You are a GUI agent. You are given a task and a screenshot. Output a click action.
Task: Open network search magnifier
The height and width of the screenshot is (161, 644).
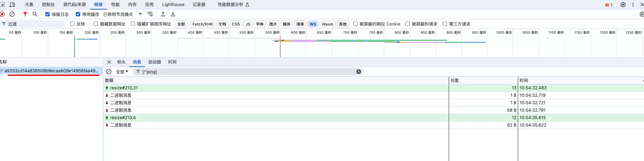click(x=35, y=14)
